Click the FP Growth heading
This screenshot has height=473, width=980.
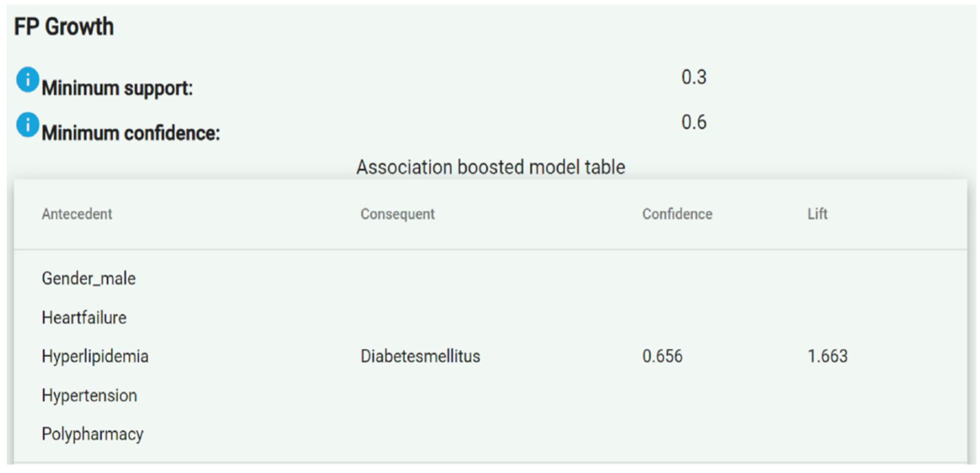(64, 27)
